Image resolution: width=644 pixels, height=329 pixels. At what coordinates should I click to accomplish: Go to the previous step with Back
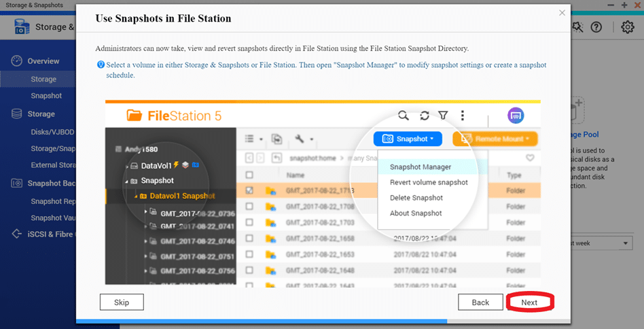[x=480, y=302]
